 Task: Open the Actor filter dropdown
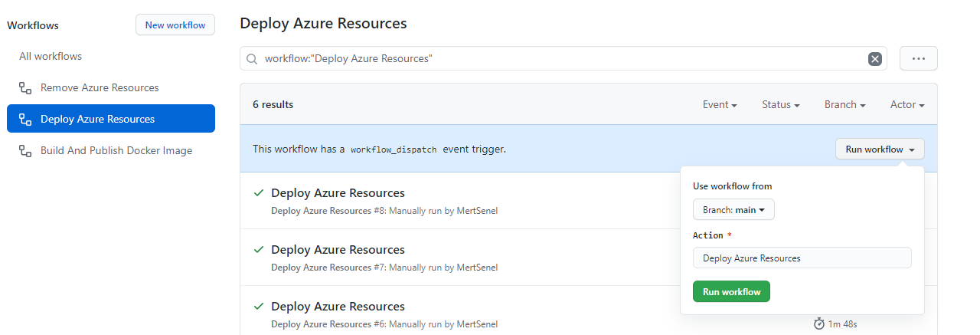(907, 105)
